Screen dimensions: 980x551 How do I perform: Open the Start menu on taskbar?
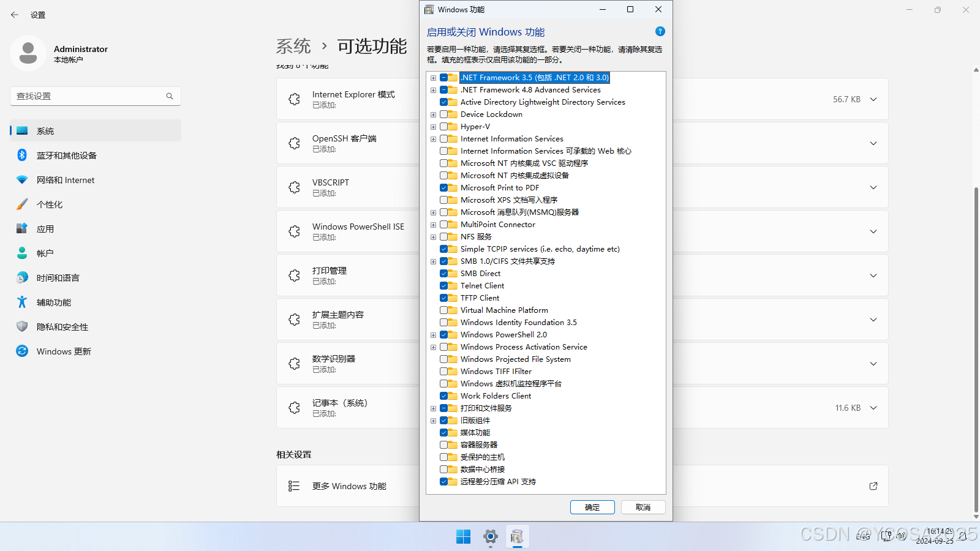(464, 537)
